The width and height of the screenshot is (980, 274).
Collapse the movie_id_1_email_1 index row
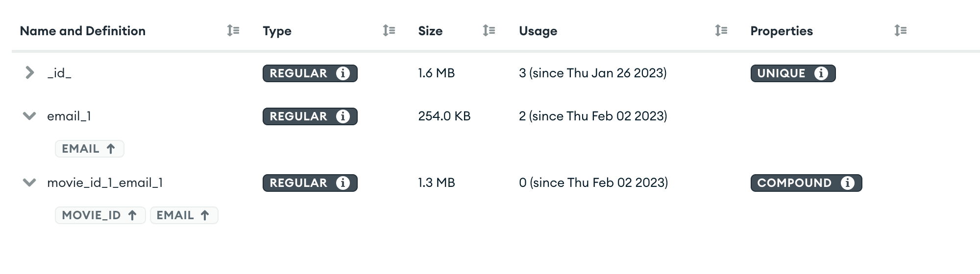tap(29, 183)
